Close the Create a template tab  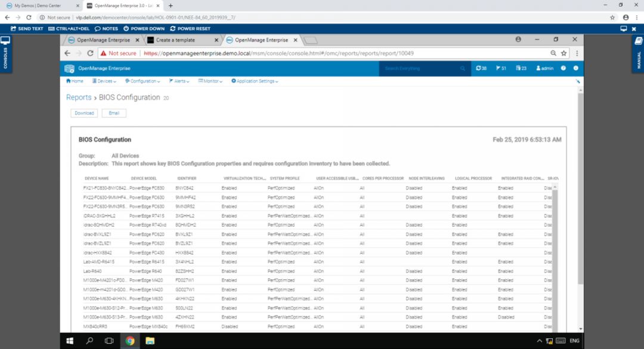(216, 41)
